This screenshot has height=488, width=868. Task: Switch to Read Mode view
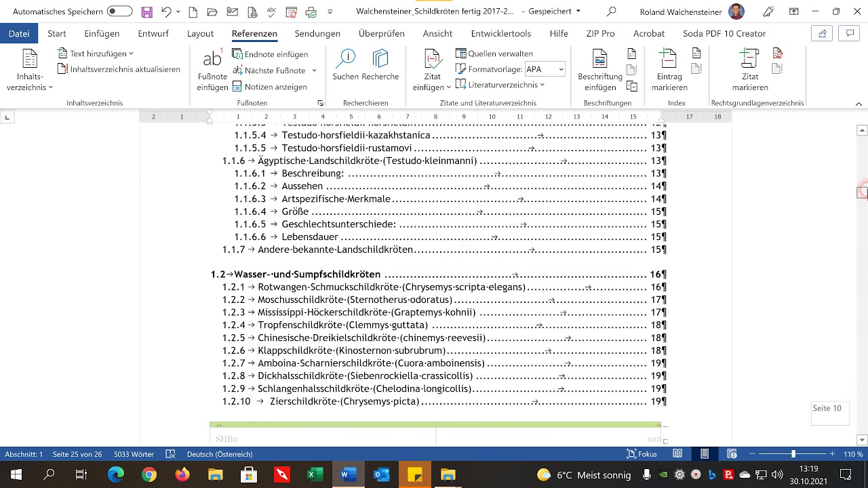pyautogui.click(x=677, y=454)
